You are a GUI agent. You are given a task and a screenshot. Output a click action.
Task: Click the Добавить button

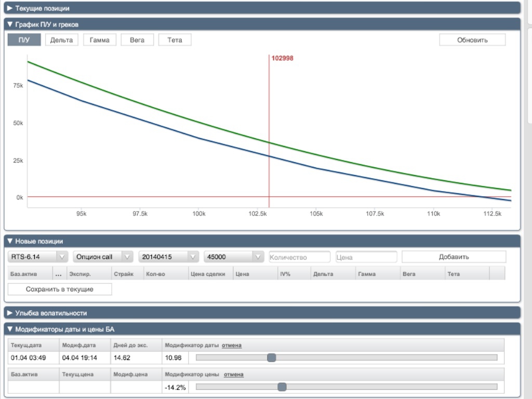[454, 257]
